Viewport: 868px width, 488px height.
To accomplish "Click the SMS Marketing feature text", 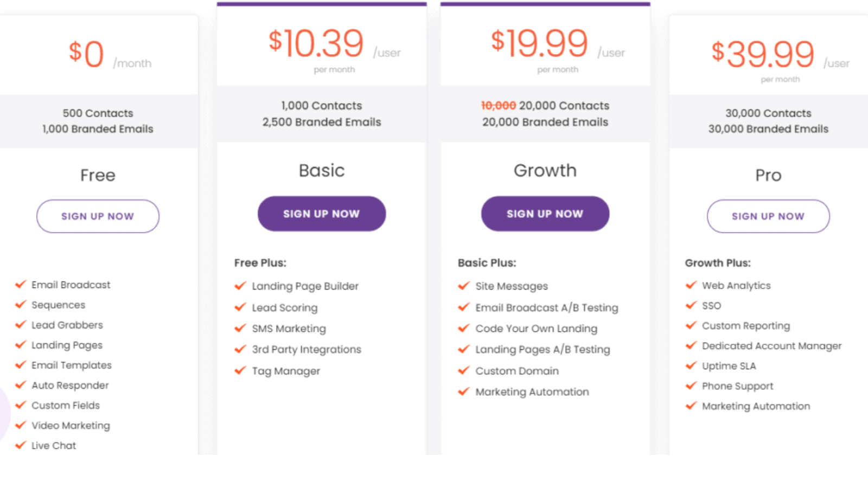I will pos(289,329).
